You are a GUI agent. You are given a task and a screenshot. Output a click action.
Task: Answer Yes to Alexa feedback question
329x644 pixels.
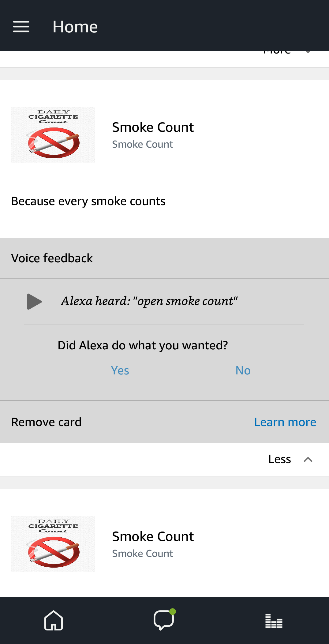tap(120, 370)
